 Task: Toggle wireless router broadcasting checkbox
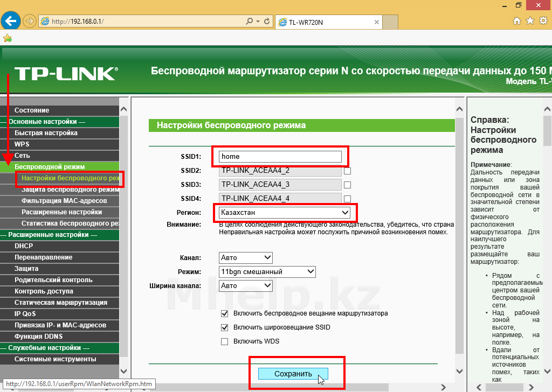[224, 313]
